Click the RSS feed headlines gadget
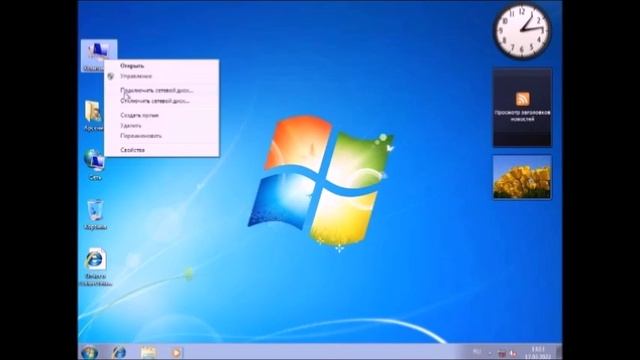The width and height of the screenshot is (640, 360). pyautogui.click(x=522, y=108)
